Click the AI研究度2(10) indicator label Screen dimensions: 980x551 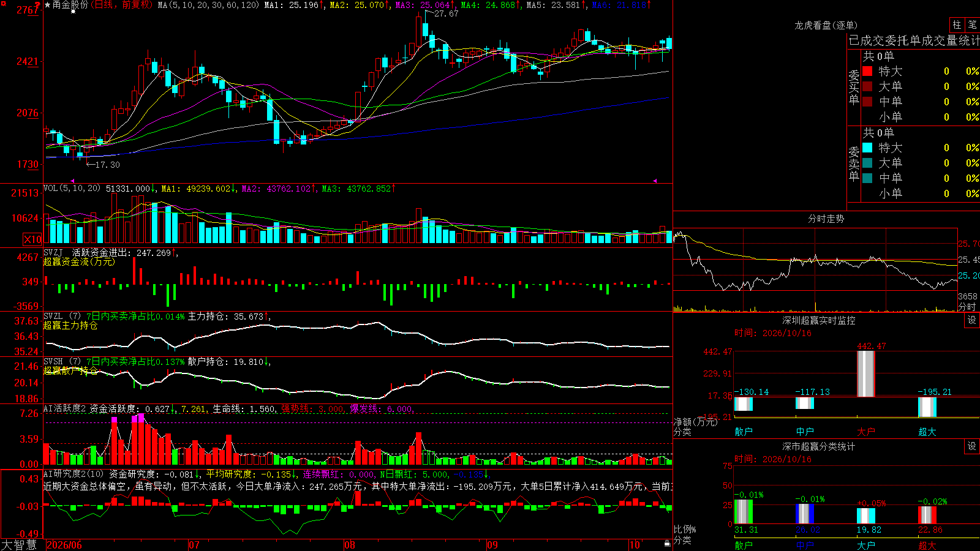pos(73,474)
